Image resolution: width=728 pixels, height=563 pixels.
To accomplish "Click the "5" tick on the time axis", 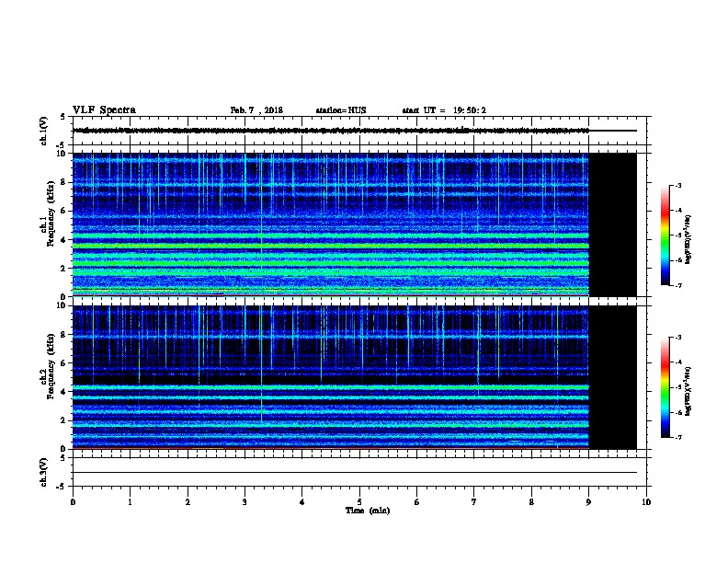I will click(x=359, y=502).
